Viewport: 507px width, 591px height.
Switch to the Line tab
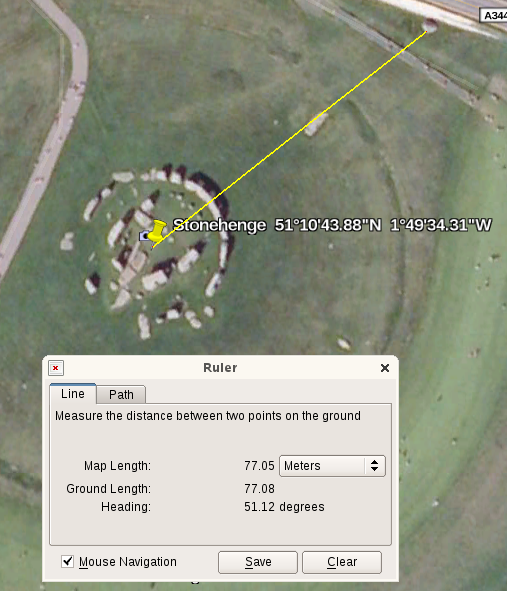[73, 394]
